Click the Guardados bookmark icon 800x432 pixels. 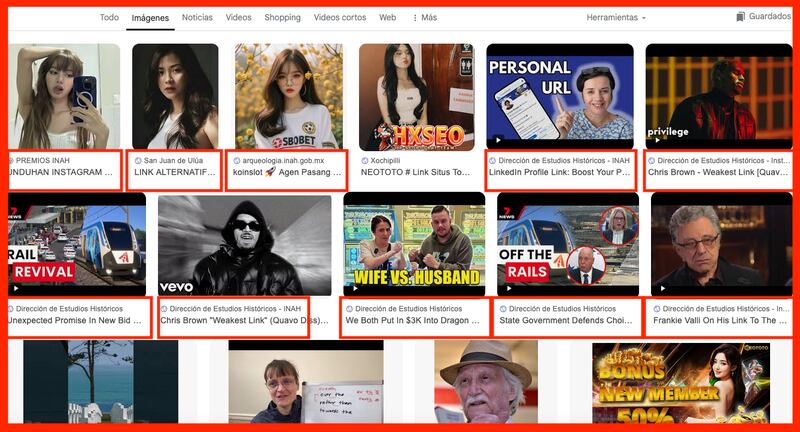[740, 17]
